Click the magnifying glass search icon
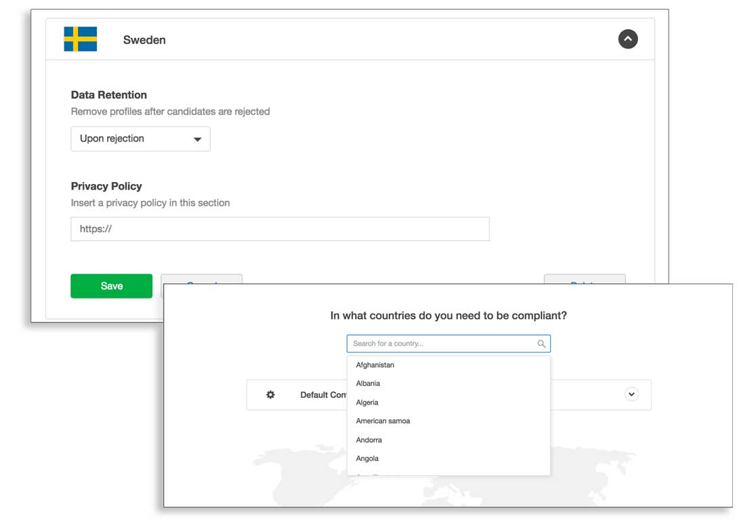The height and width of the screenshot is (532, 756). click(541, 344)
